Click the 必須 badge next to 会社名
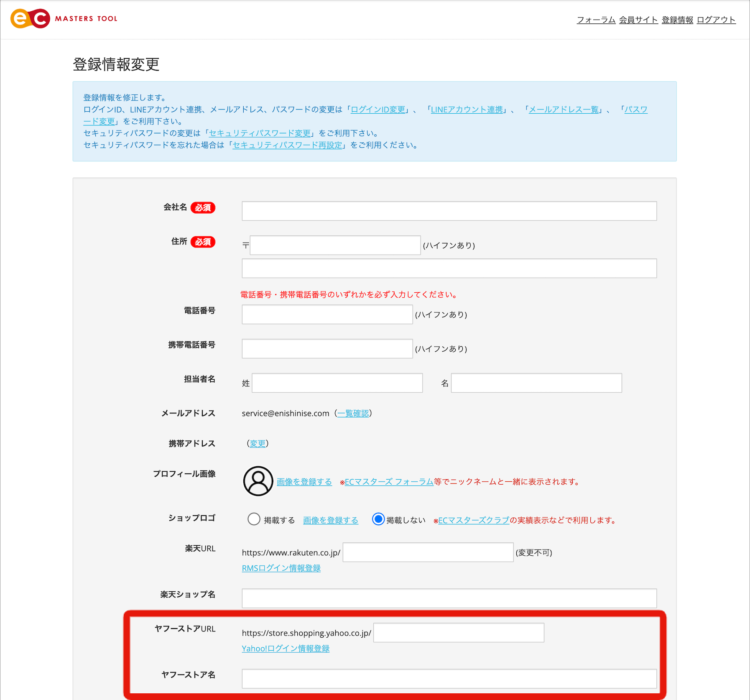 point(203,207)
